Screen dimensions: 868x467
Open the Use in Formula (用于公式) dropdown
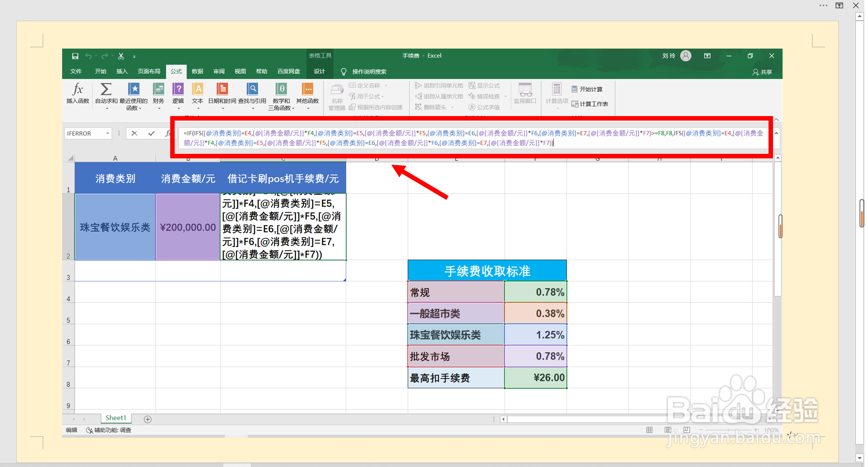point(383,96)
